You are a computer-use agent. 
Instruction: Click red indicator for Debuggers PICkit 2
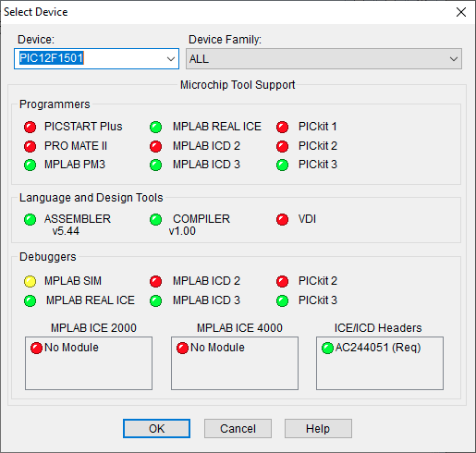coord(283,281)
